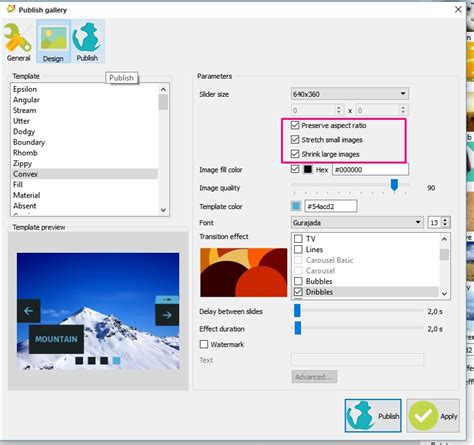Enable the Lines transition effect
This screenshot has height=445, width=474.
click(x=298, y=249)
